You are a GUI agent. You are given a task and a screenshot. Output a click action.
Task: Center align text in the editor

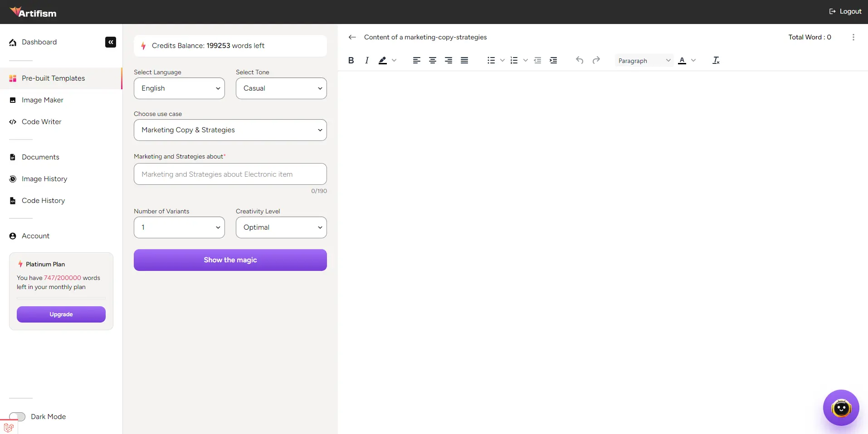pyautogui.click(x=433, y=60)
